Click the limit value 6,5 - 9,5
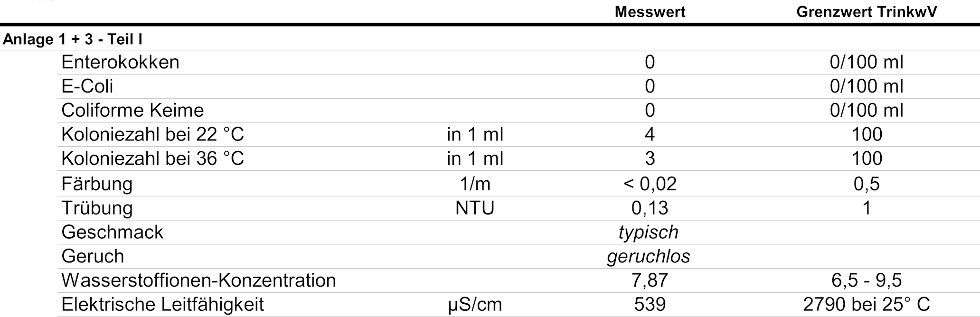980x317 pixels. (867, 280)
